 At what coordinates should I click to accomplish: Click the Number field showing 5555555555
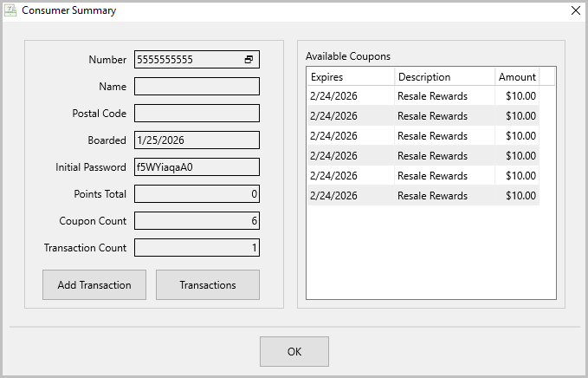197,59
